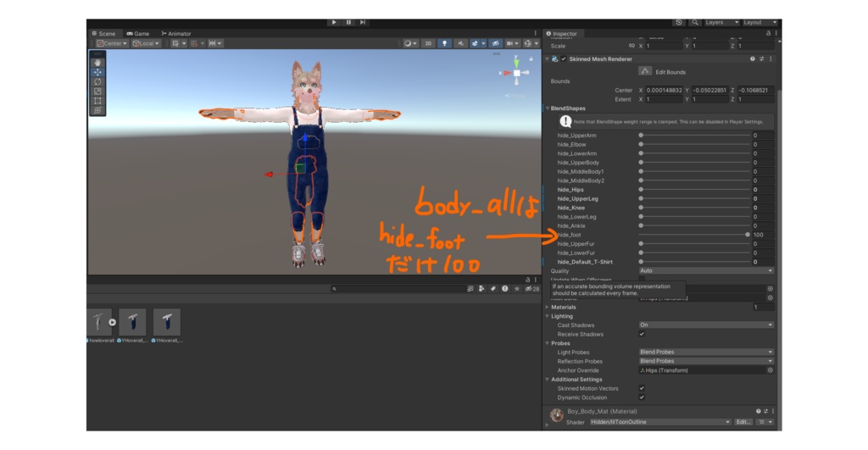Open the Reflection Probes dropdown

pyautogui.click(x=706, y=361)
